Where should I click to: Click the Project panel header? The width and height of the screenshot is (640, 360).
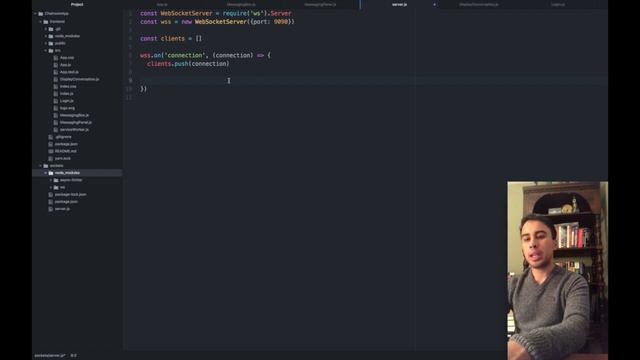point(77,4)
